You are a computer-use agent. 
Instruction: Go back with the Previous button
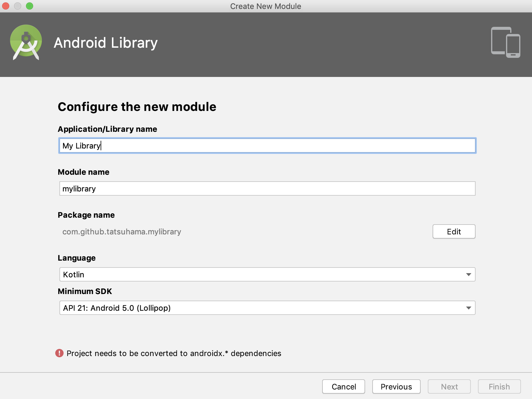point(396,386)
